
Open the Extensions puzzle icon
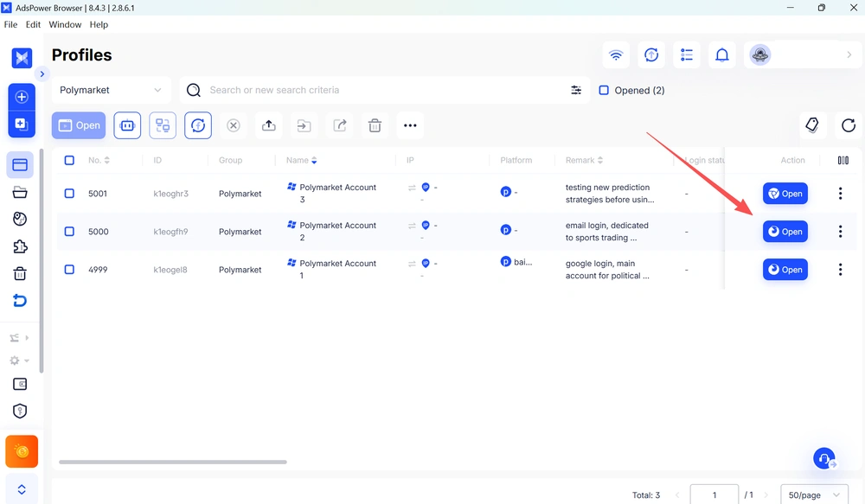click(20, 246)
